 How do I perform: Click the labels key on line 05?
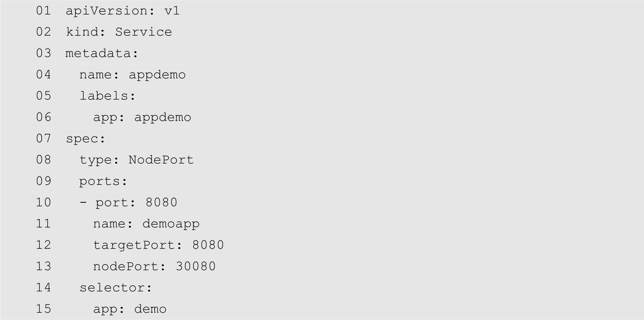(x=104, y=96)
